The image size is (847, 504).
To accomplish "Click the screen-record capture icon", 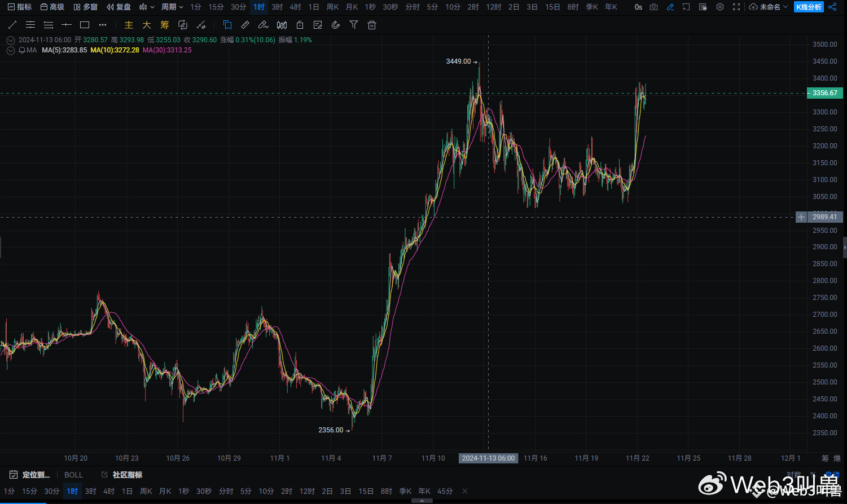I will coord(703,7).
